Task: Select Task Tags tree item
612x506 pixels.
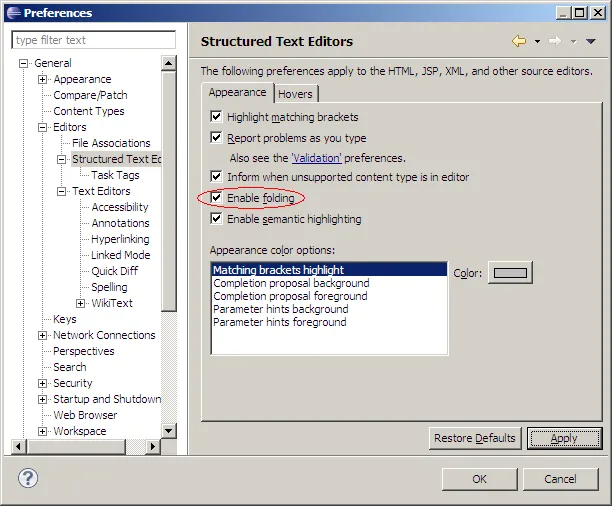Action: pyautogui.click(x=115, y=175)
